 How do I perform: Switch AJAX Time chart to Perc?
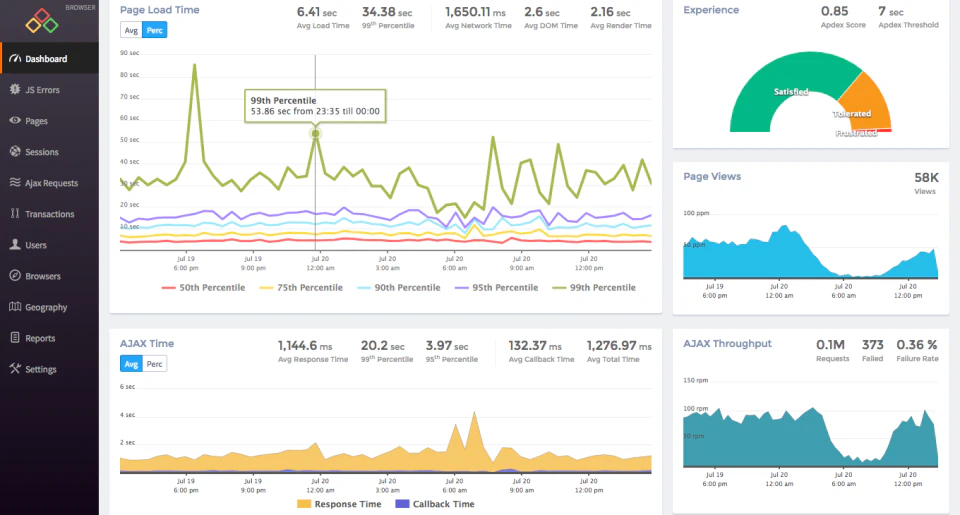click(x=155, y=364)
